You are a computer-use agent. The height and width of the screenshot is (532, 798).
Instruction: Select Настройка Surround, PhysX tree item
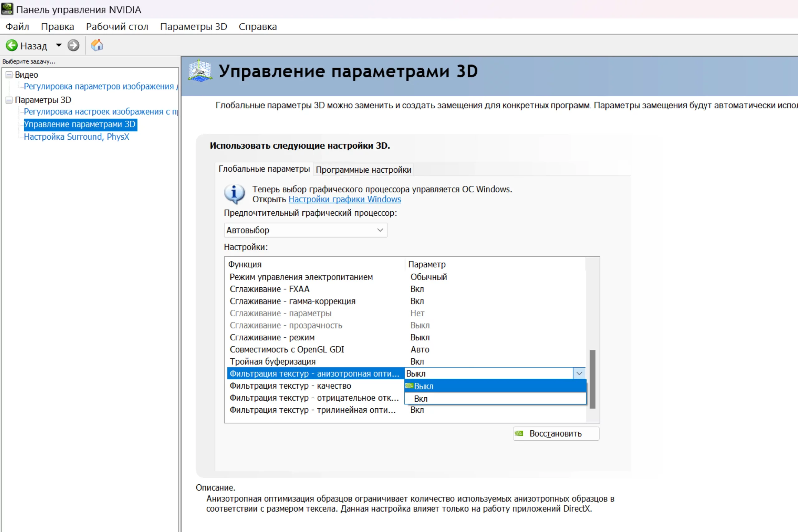[76, 137]
